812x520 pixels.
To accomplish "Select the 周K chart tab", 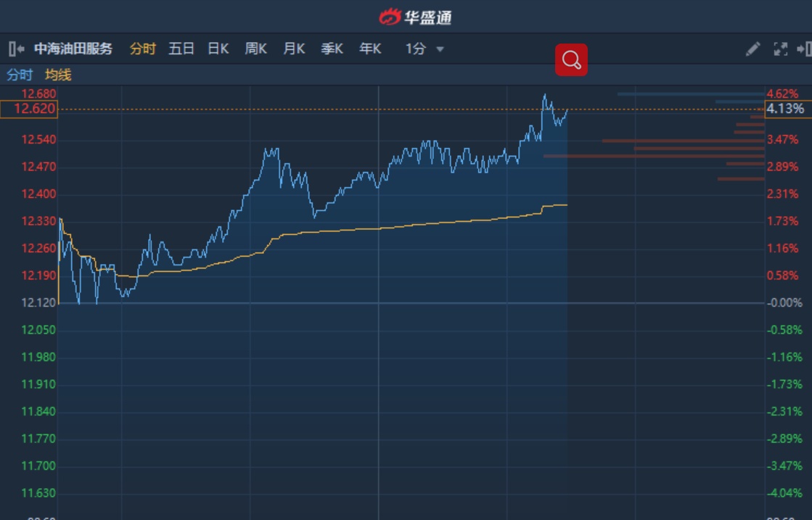I will point(255,49).
